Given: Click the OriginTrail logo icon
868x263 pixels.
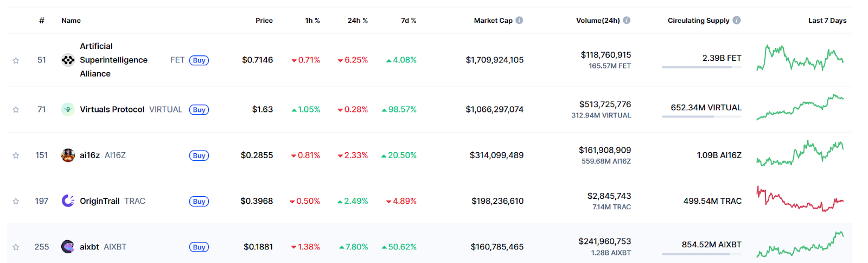Looking at the screenshot, I should [x=68, y=201].
